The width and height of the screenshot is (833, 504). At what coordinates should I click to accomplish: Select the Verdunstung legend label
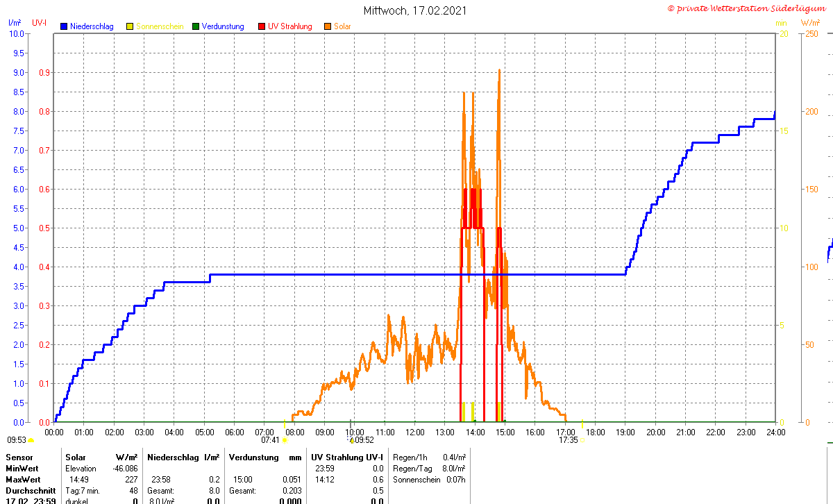[223, 26]
